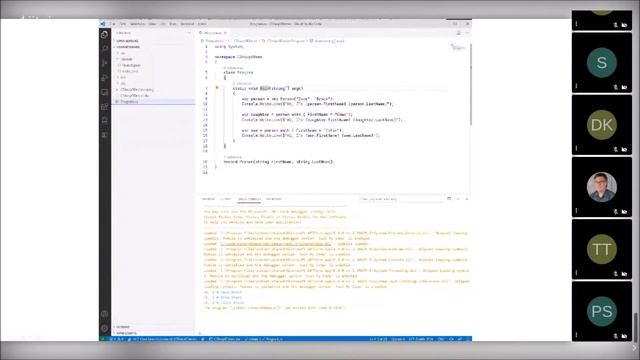Close the Program.cs editor tab
The width and height of the screenshot is (640, 360).
(225, 33)
